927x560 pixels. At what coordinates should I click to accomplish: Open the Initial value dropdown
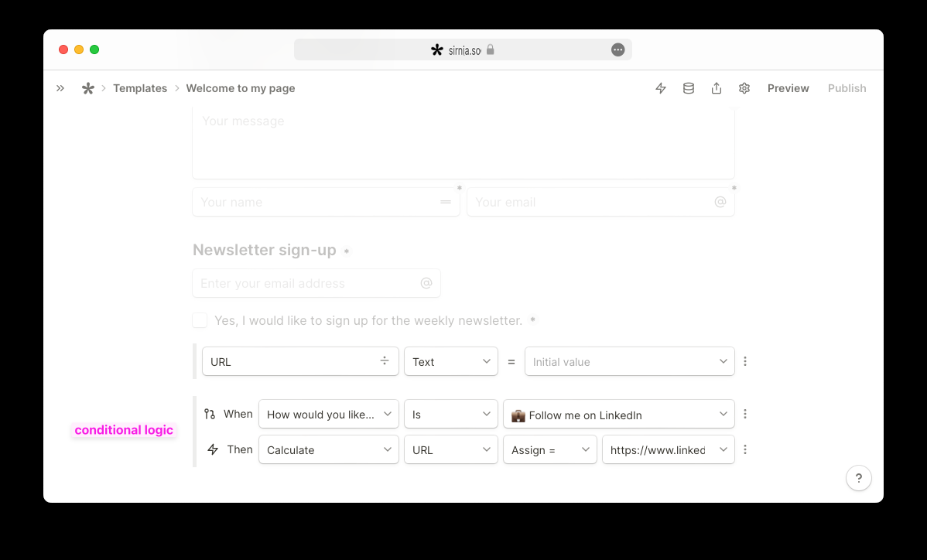(x=630, y=361)
